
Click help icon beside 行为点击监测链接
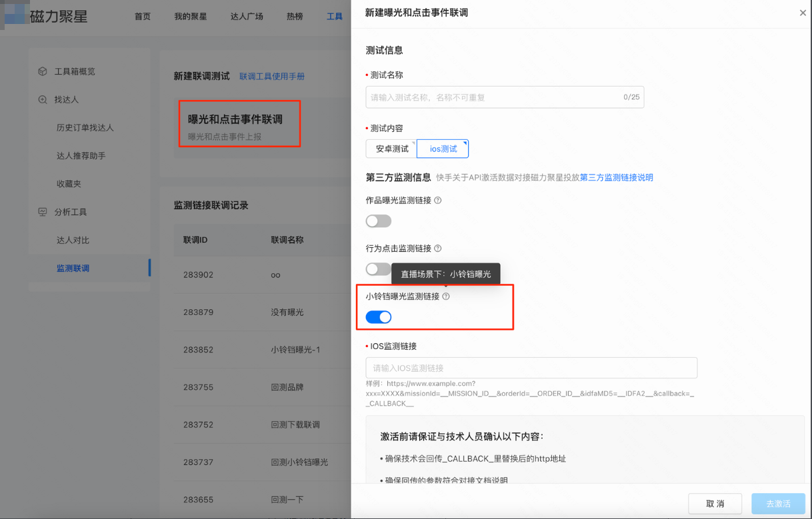[438, 248]
